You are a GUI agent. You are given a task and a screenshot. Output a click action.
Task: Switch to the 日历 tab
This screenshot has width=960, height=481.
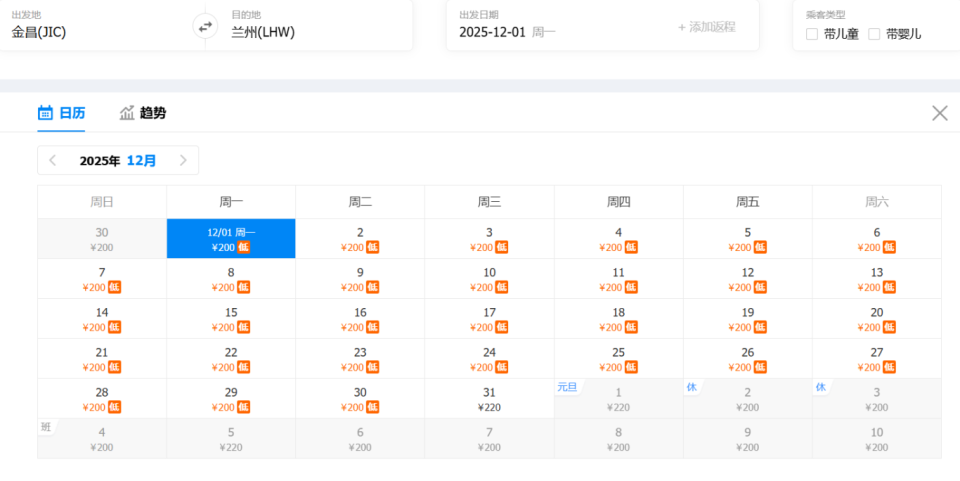71,113
